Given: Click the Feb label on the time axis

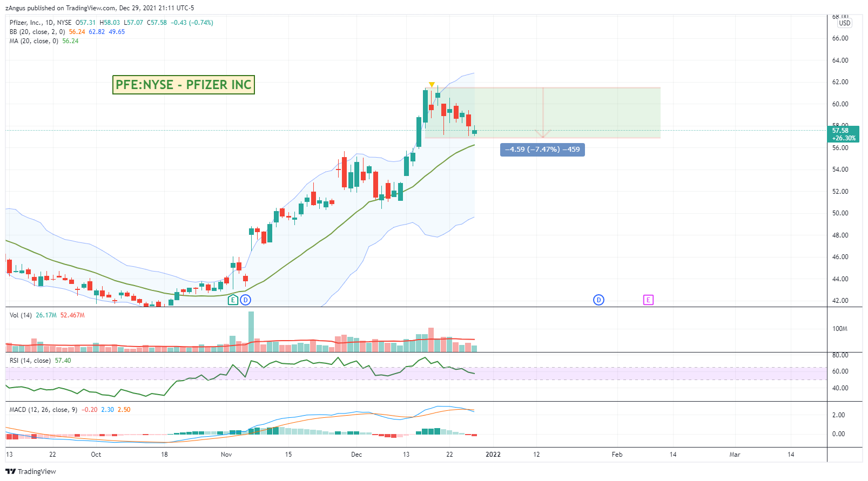Looking at the screenshot, I should 617,455.
